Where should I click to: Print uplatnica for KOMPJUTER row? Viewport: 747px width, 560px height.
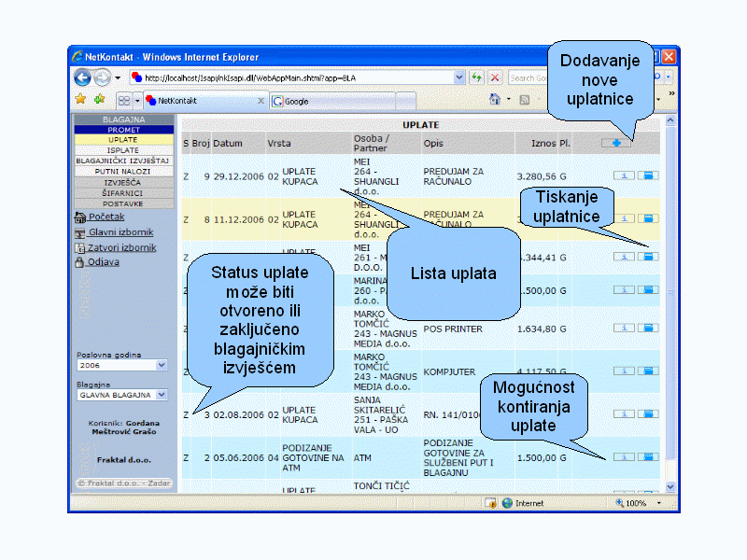(x=648, y=371)
